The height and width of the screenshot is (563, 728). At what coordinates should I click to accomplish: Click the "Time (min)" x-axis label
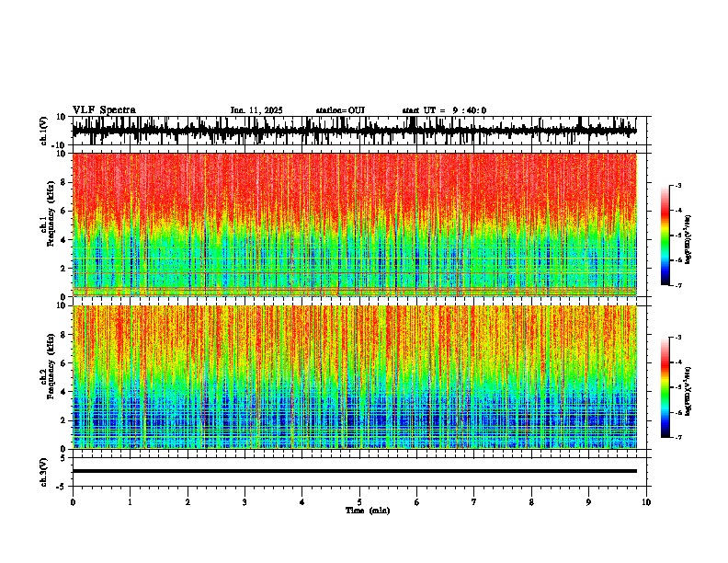[x=368, y=511]
